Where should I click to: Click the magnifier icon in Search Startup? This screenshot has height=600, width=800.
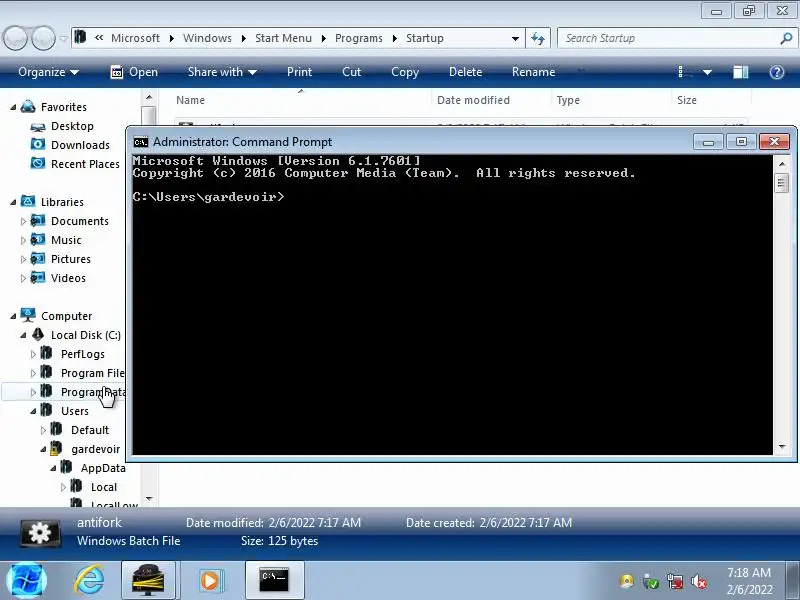(x=786, y=38)
